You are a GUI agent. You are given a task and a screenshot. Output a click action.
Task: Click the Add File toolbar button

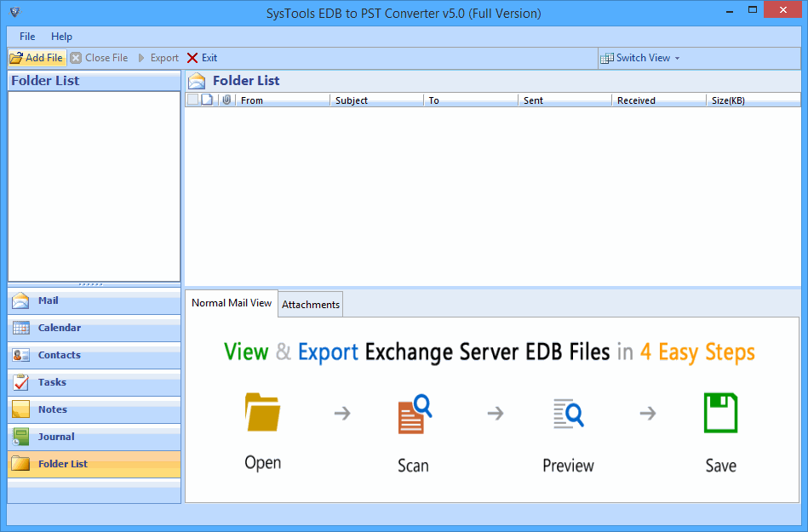pos(37,58)
